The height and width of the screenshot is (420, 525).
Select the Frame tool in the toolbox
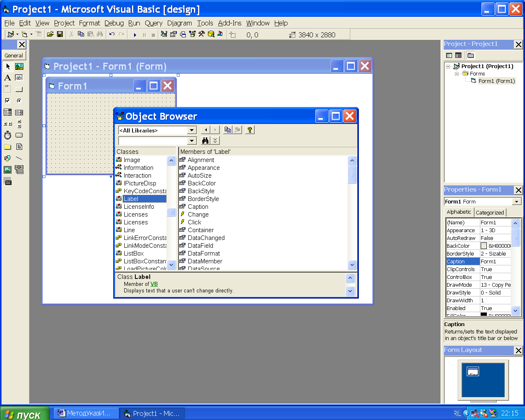click(x=7, y=89)
